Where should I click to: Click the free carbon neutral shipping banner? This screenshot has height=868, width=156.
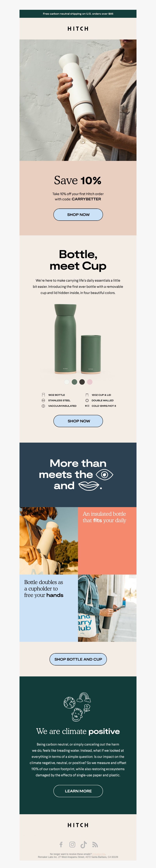[78, 14]
